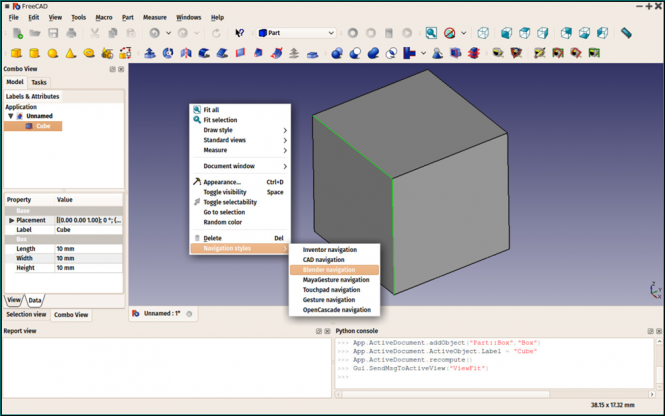Collapse the Unnamed document tree node
665x416 pixels.
[10, 116]
